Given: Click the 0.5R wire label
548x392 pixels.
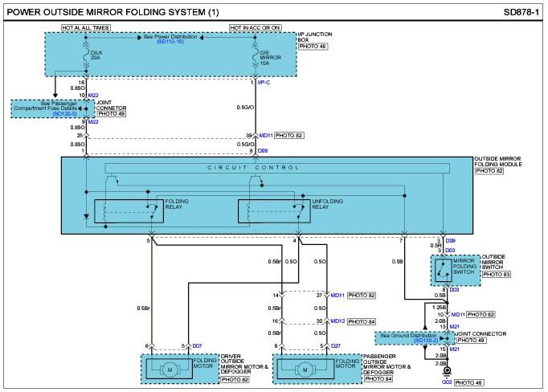Looking at the screenshot, I should pos(436,246).
